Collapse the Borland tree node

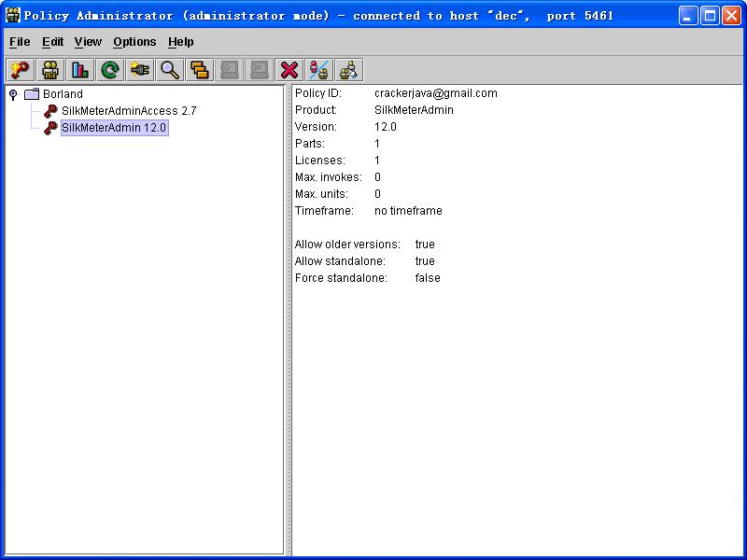(x=13, y=94)
